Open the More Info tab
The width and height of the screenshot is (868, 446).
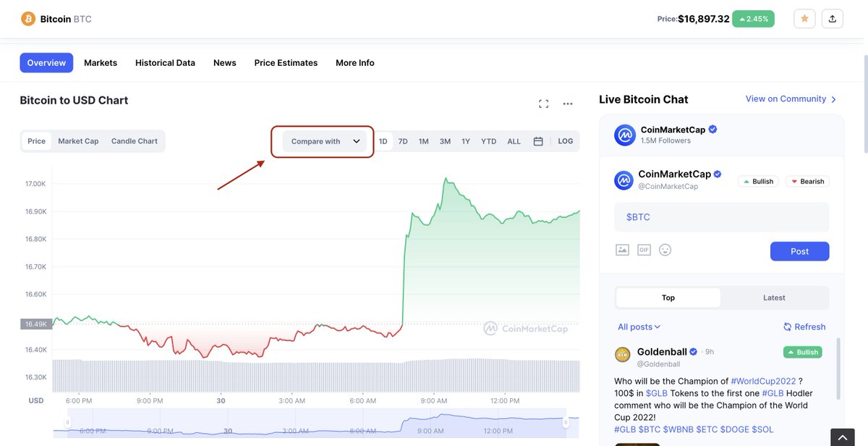(355, 63)
